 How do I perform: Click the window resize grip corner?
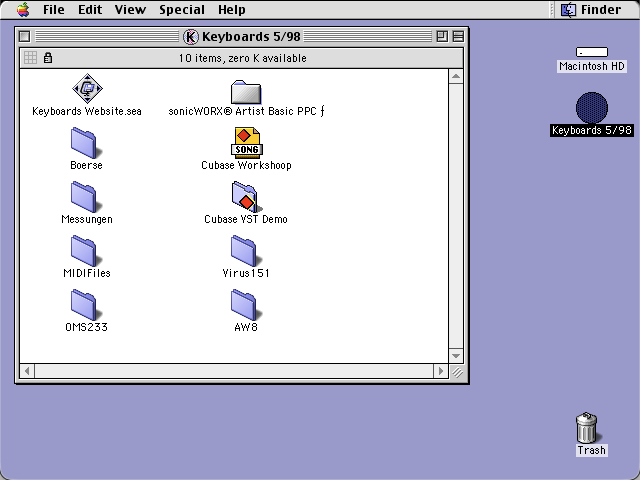(457, 372)
